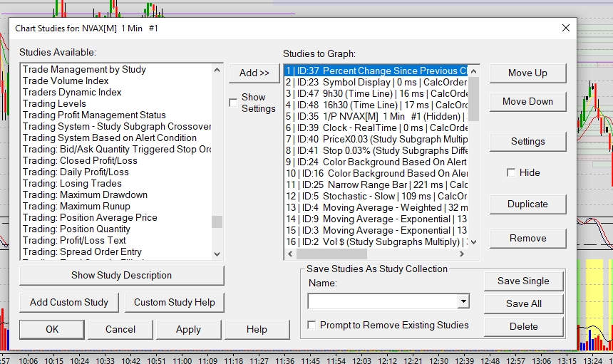Click the Move Up button
Viewport: 613px width, 364px height.
(x=527, y=73)
